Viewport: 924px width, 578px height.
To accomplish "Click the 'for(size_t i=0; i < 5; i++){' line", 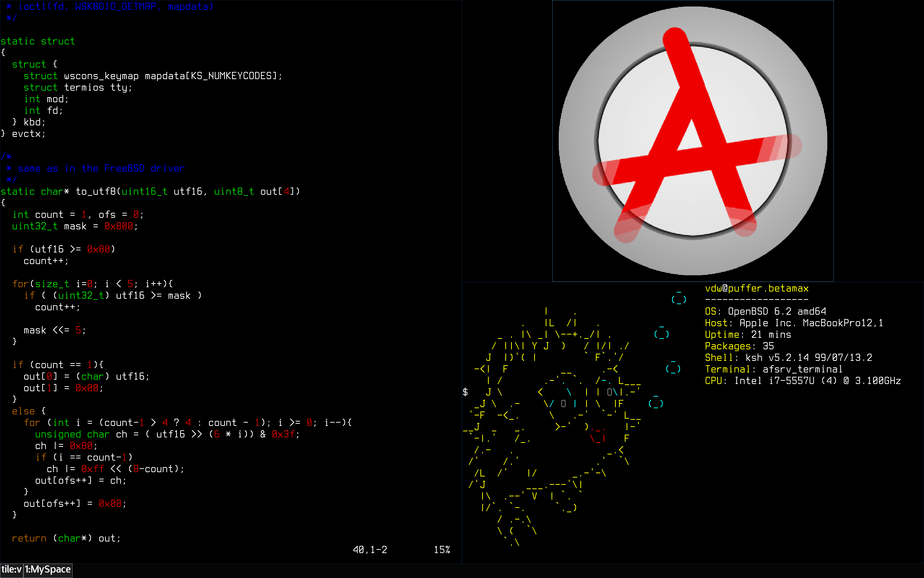I will [92, 284].
